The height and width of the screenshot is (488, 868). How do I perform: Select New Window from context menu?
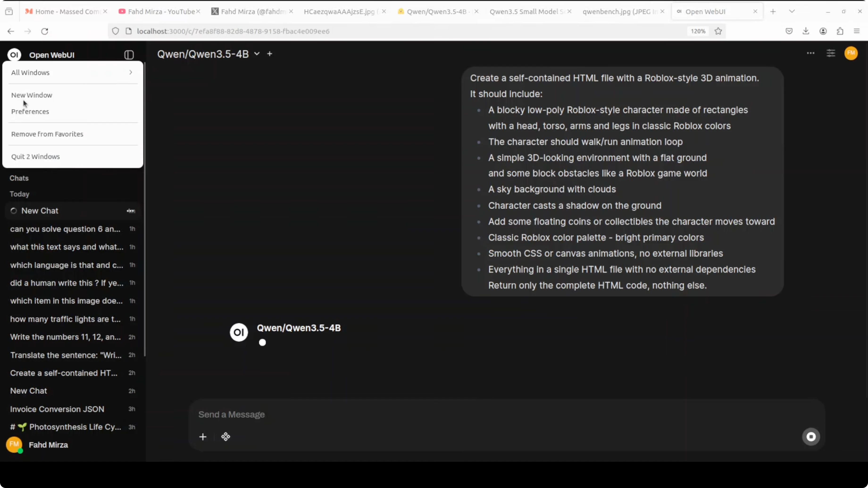(32, 95)
